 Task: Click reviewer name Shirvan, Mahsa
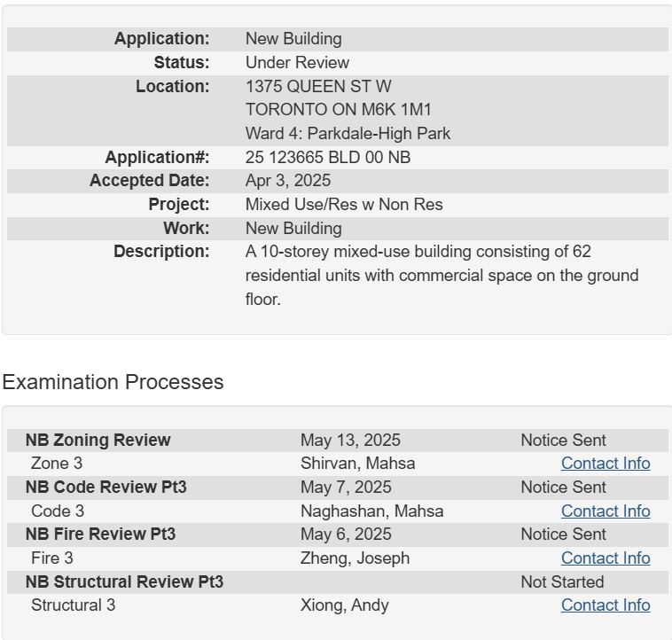point(357,464)
